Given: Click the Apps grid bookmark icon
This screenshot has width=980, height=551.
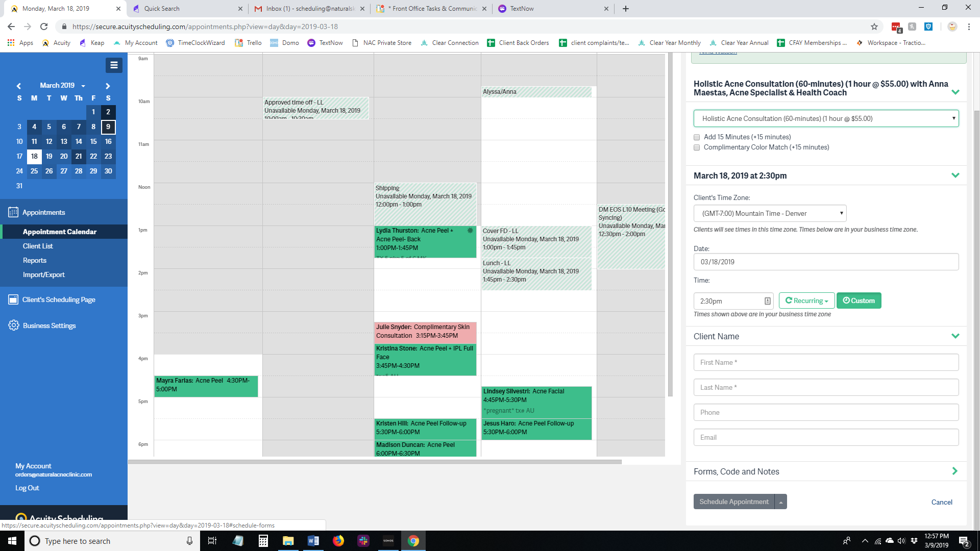Looking at the screenshot, I should coord(11,43).
